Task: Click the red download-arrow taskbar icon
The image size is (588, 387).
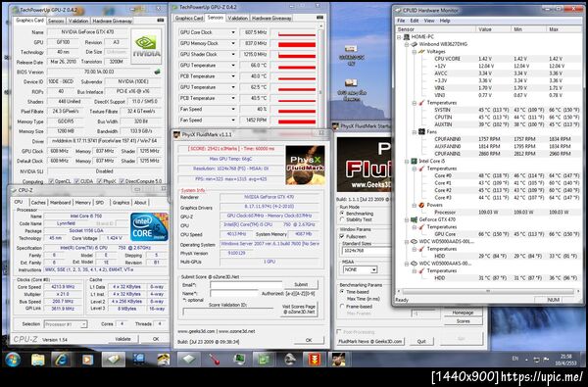Action: click(315, 360)
